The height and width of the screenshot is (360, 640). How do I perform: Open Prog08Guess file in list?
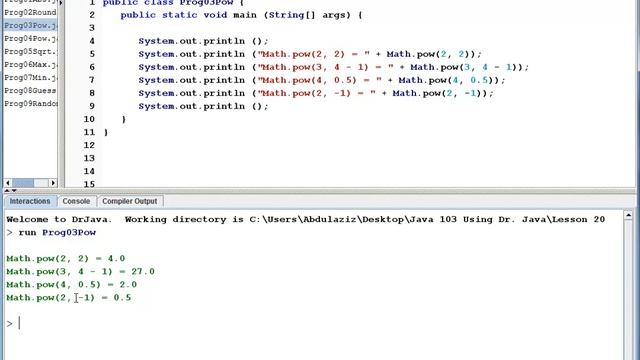[30, 91]
